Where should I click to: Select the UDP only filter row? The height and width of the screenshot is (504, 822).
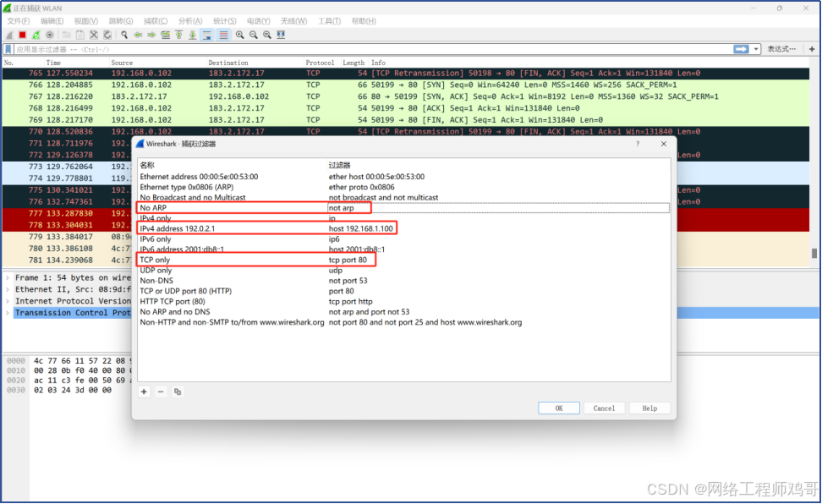(x=403, y=271)
